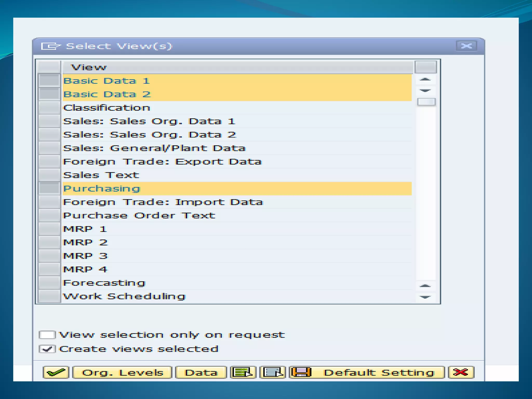Click the deselect all entries icon

[x=272, y=372]
